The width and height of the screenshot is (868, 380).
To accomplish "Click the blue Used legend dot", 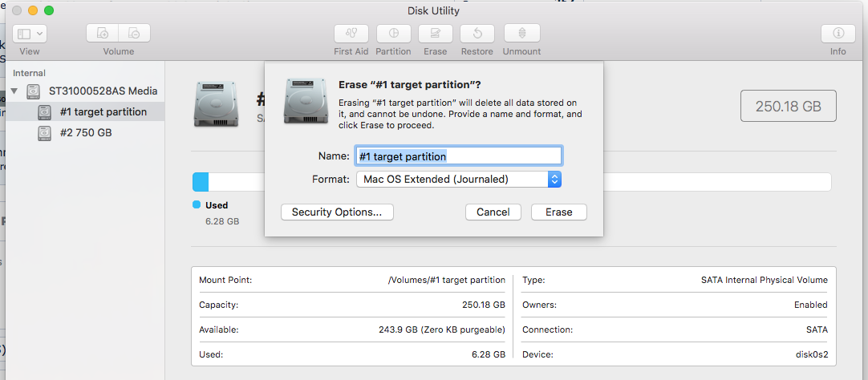I will coord(197,204).
